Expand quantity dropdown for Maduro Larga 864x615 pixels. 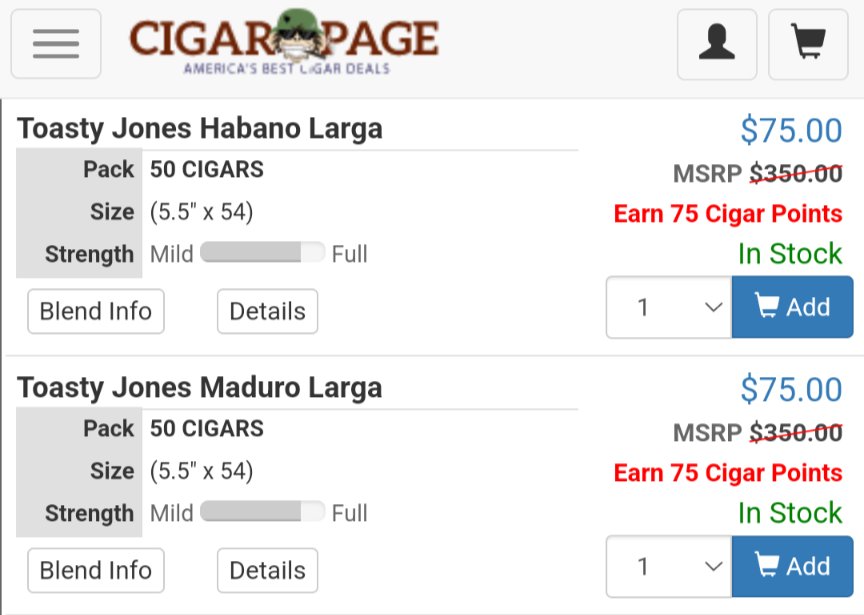pyautogui.click(x=669, y=566)
